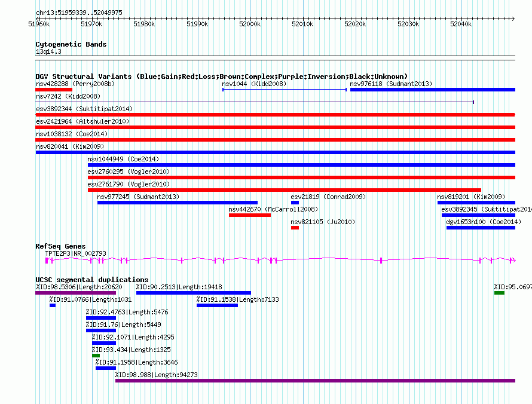Click %ID:90.2513|Length:19418 duplication label
The image size is (532, 404).
pos(179,287)
